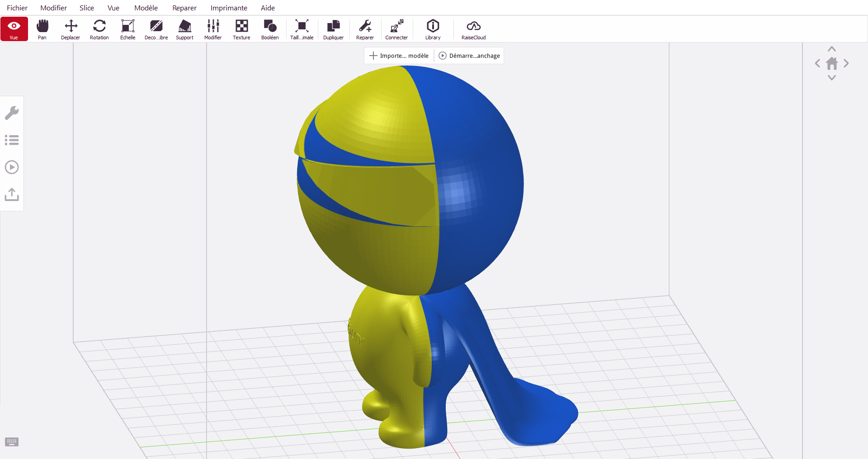Viewport: 868px width, 459px height.
Task: Reset camera with the home icon
Action: tap(832, 63)
